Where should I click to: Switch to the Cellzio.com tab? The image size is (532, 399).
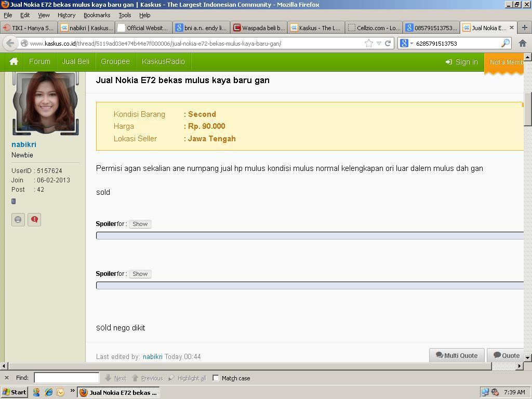click(374, 28)
